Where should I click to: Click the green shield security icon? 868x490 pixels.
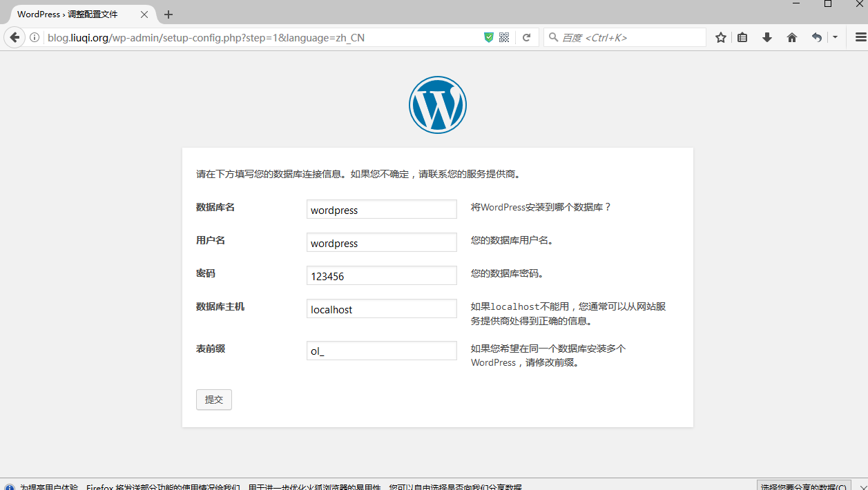point(489,38)
